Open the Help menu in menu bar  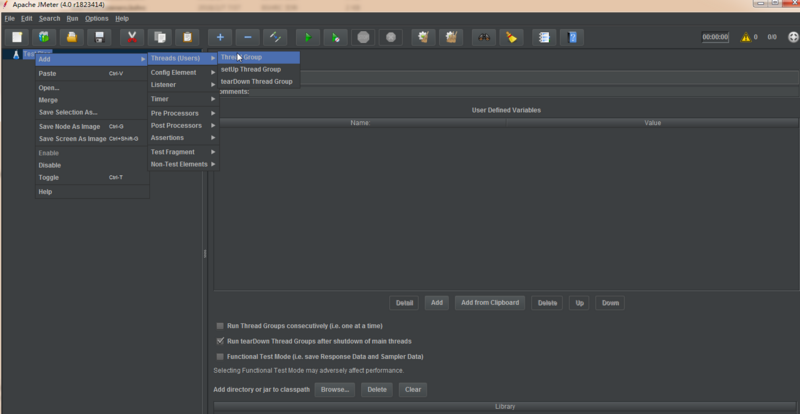pyautogui.click(x=122, y=18)
